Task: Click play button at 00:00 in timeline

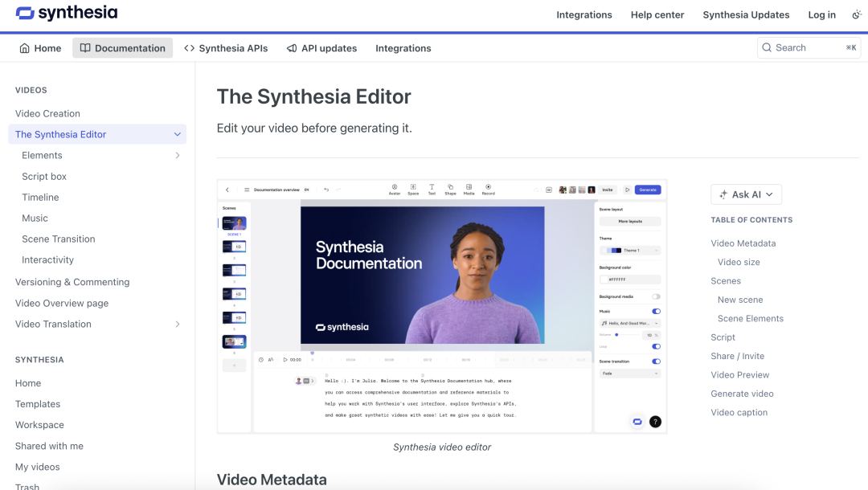Action: coord(285,360)
